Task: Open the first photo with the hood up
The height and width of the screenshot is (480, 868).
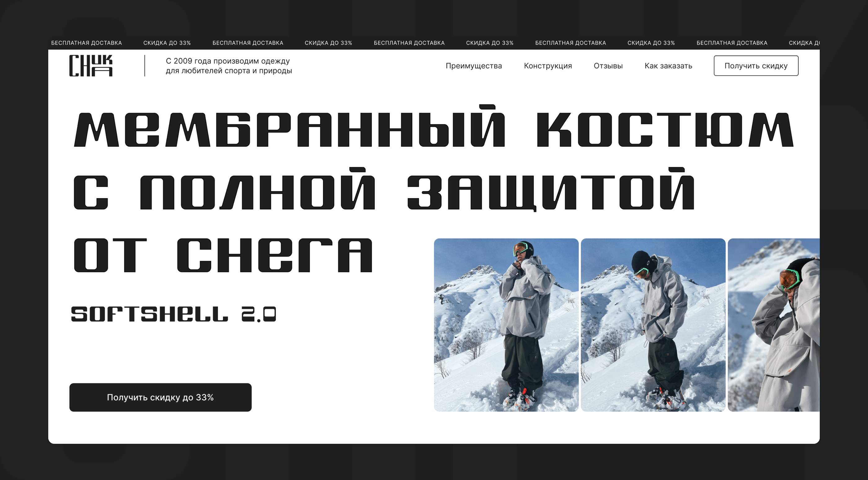Action: [x=506, y=325]
